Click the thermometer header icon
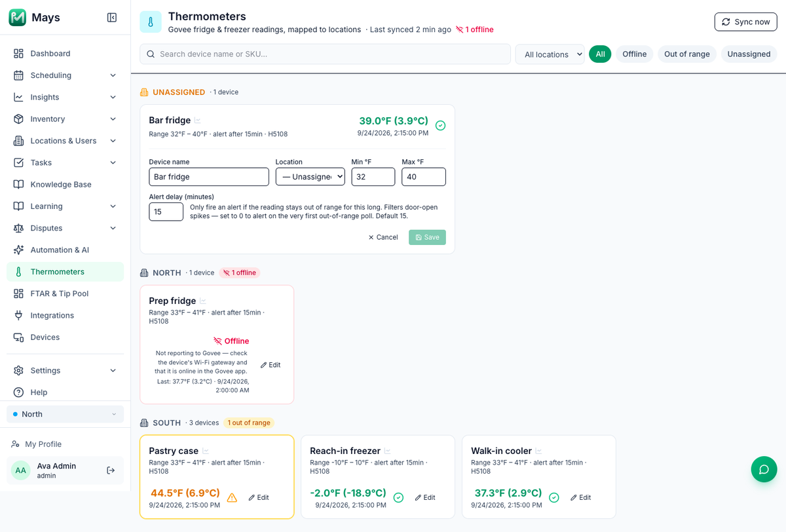Image resolution: width=786 pixels, height=532 pixels. (151, 22)
